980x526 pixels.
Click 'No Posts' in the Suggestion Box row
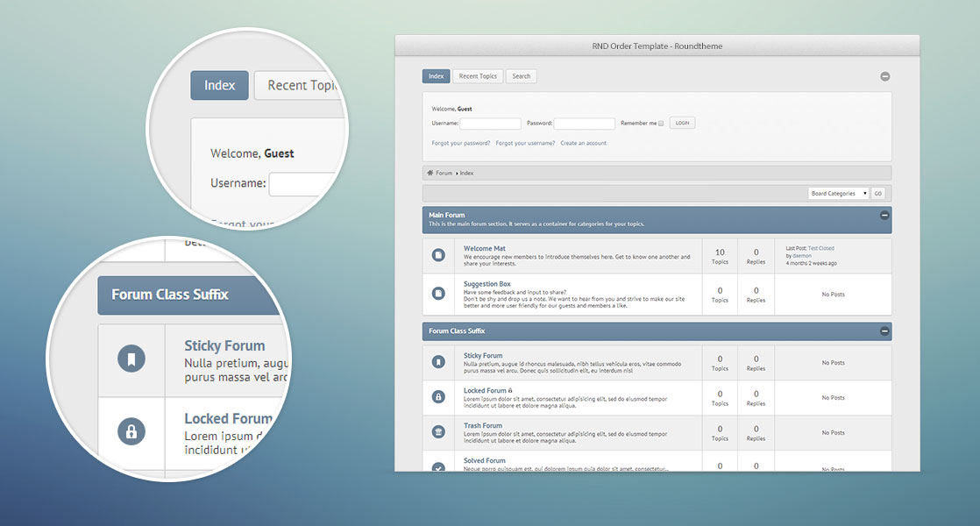point(833,295)
